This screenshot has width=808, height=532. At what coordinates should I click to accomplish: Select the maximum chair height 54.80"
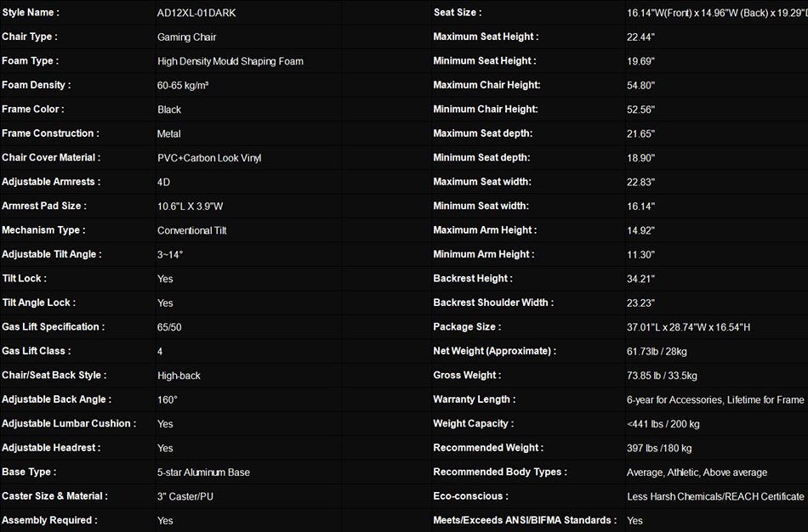(640, 86)
